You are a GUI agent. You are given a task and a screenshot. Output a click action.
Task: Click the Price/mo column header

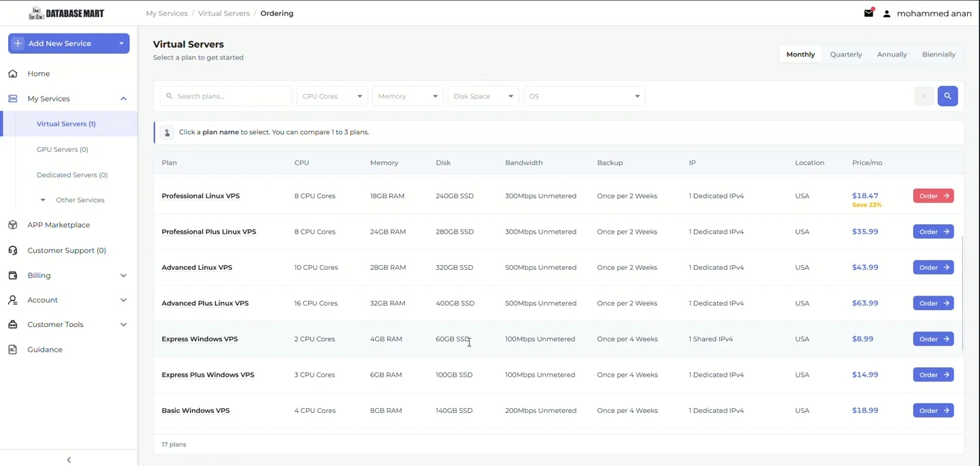867,163
